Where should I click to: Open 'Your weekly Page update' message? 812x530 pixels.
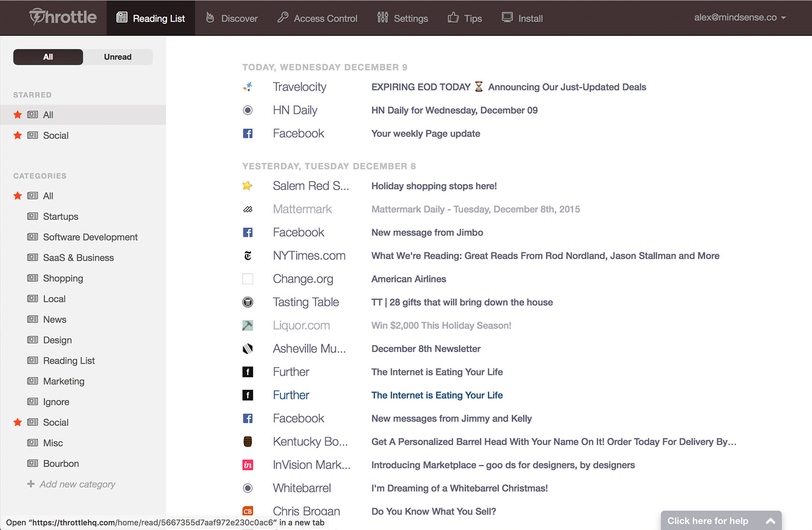coord(425,133)
